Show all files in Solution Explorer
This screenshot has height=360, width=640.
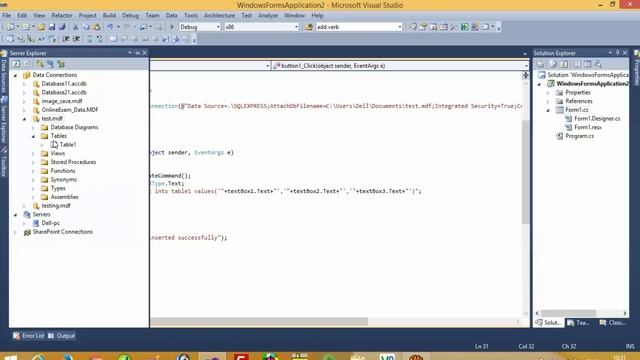553,64
